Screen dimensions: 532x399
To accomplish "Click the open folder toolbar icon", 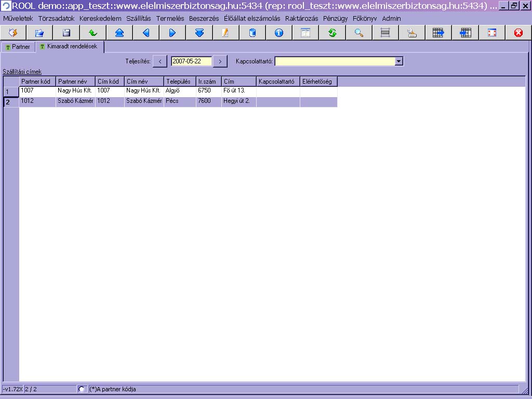I will (39, 33).
